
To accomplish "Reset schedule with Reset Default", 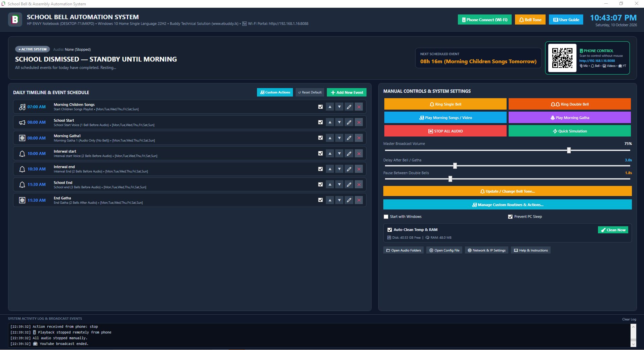I will [x=310, y=92].
